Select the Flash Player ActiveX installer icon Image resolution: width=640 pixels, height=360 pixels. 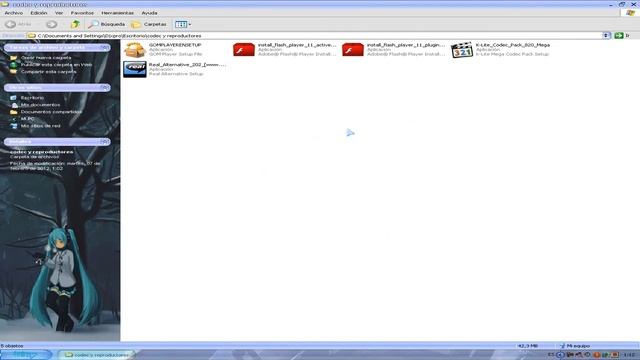244,49
